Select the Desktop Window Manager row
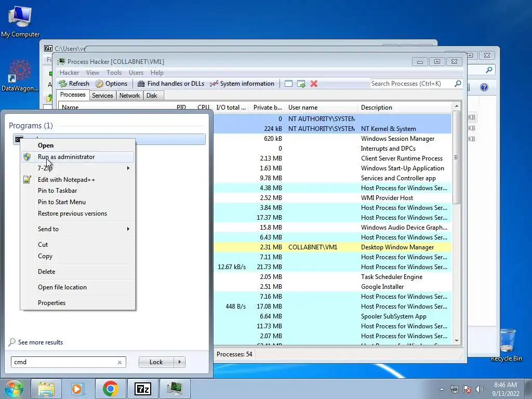The height and width of the screenshot is (399, 532). [332, 247]
